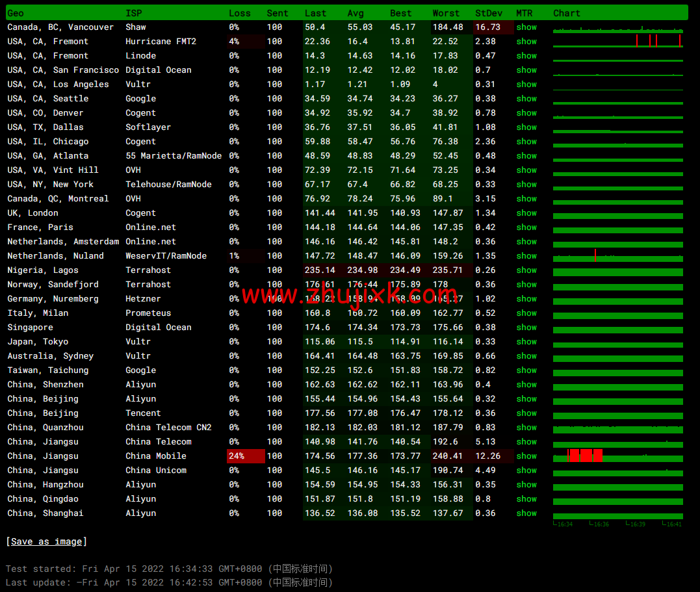This screenshot has height=592, width=700.
Task: Show MTR for Japan Tokyo Vultr
Action: 526,342
